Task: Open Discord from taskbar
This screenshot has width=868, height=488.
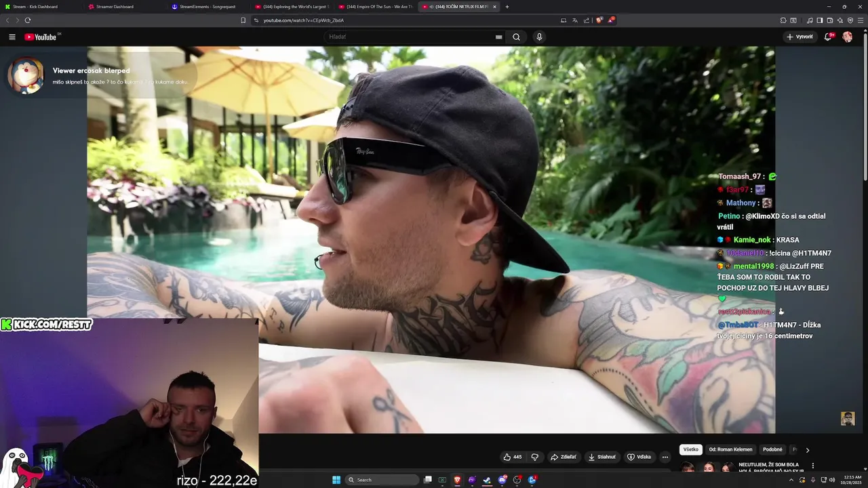Action: pos(502,480)
